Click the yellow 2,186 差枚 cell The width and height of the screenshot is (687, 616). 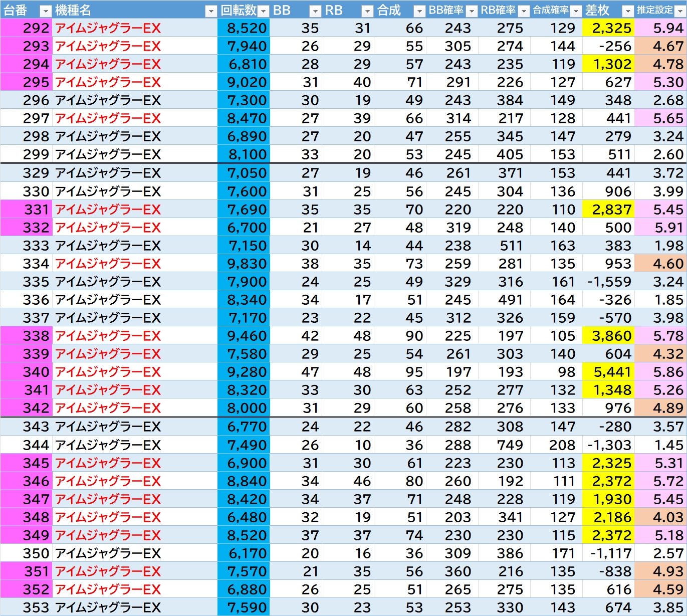(x=608, y=517)
